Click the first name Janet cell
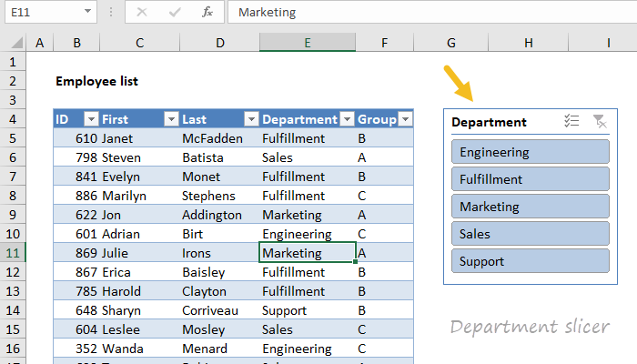This screenshot has height=364, width=637. 139,138
